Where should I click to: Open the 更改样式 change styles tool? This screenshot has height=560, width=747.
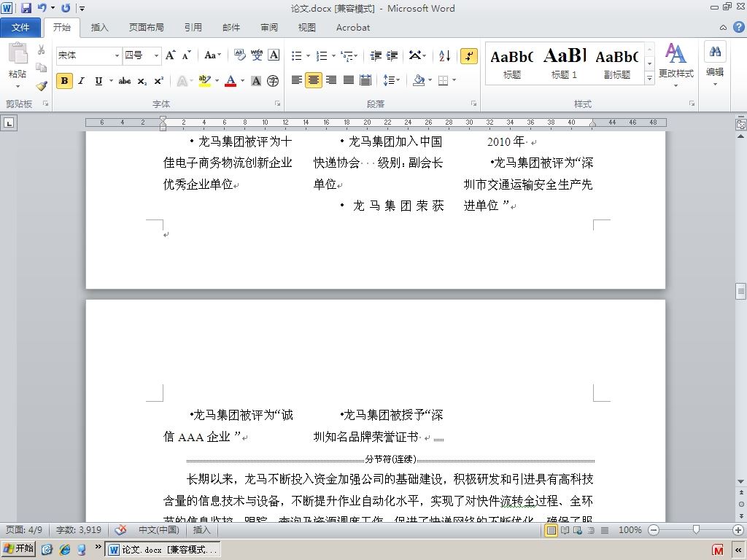point(676,64)
